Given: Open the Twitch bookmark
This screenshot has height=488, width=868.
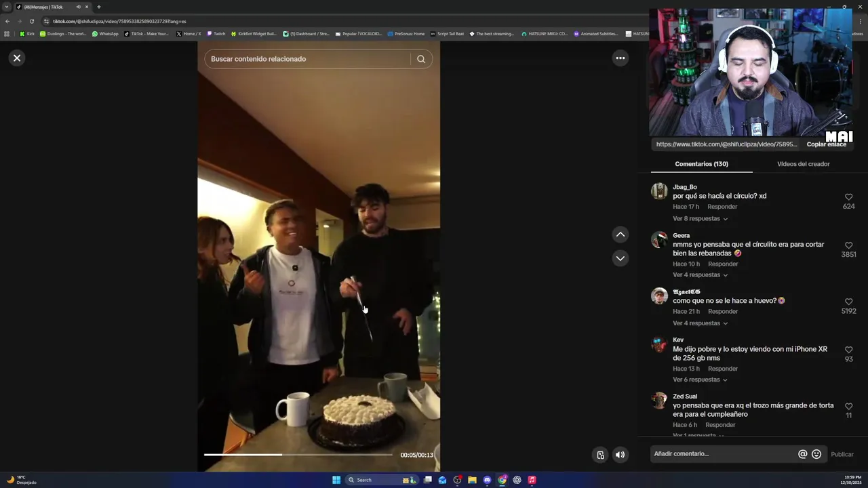Looking at the screenshot, I should 216,34.
